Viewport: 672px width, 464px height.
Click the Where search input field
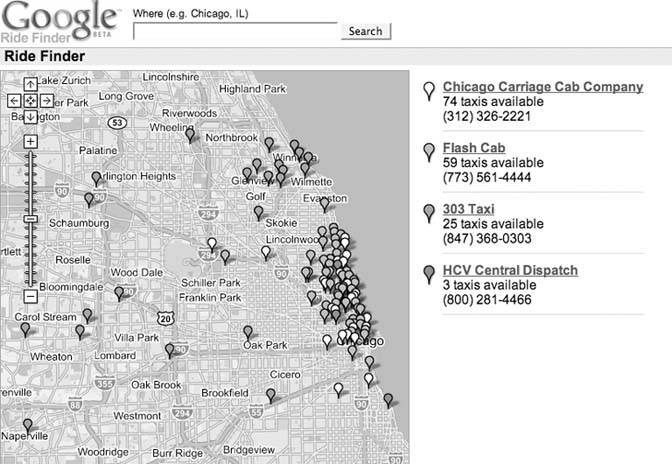(235, 31)
